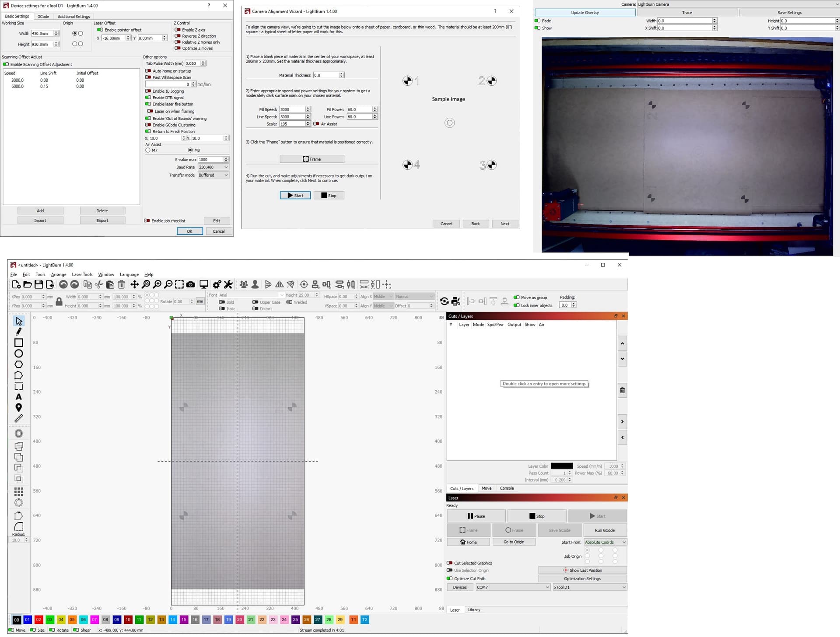The height and width of the screenshot is (637, 840).
Task: Choose the Measure ruler tool
Action: coord(19,419)
